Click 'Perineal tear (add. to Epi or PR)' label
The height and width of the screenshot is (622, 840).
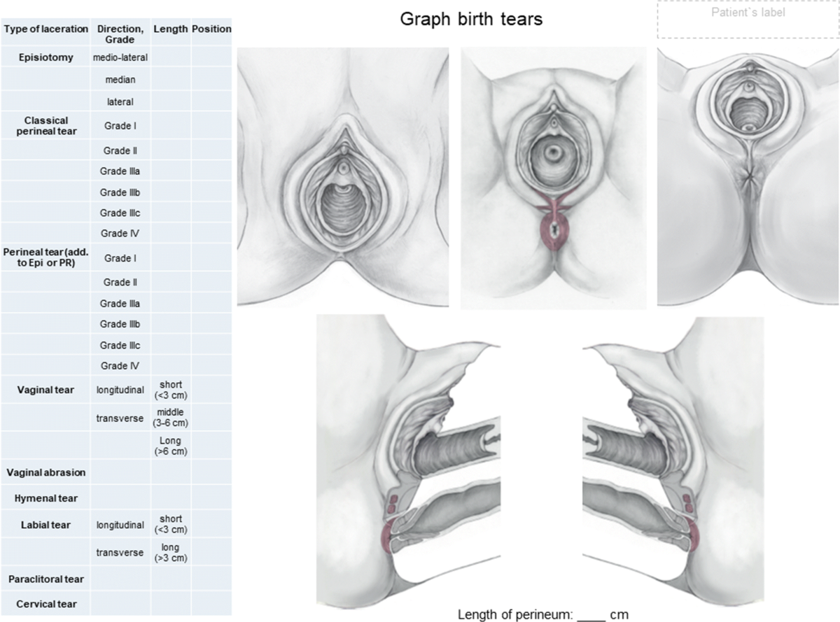pyautogui.click(x=46, y=257)
